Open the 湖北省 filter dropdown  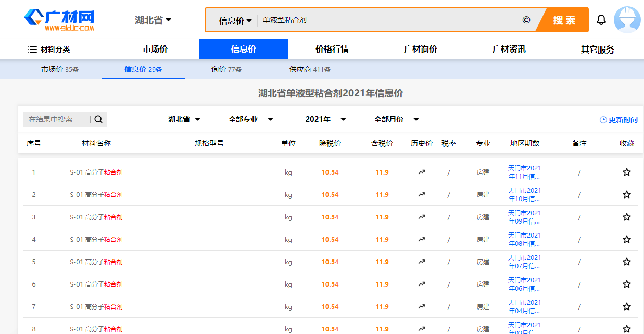pos(184,119)
